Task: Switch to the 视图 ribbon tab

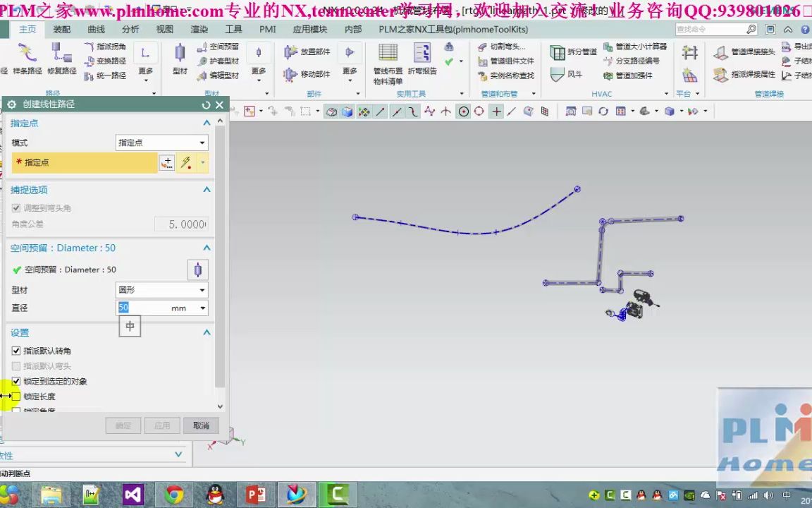Action: point(165,30)
